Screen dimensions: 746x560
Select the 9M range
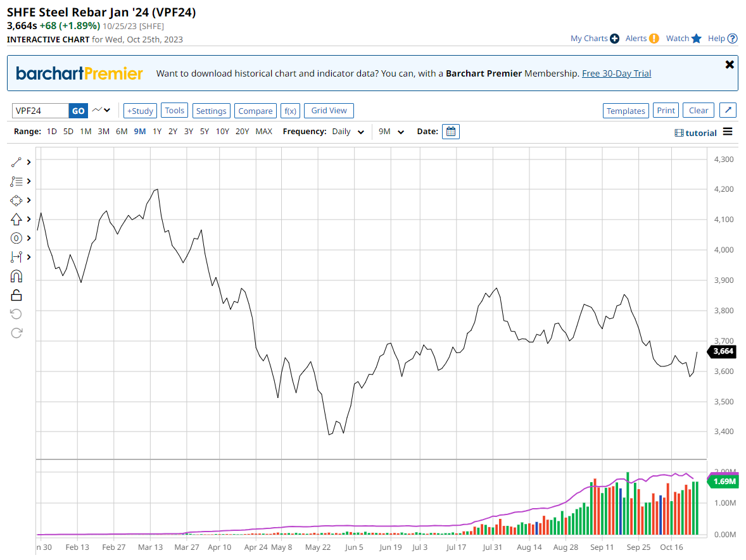[x=140, y=132]
